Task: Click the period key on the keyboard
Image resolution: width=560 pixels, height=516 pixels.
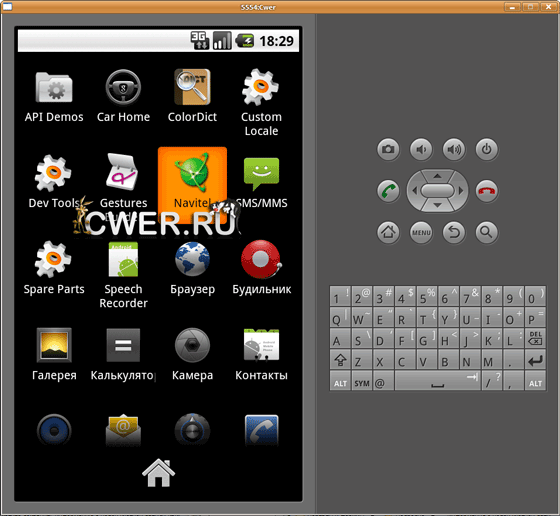Action: click(514, 360)
